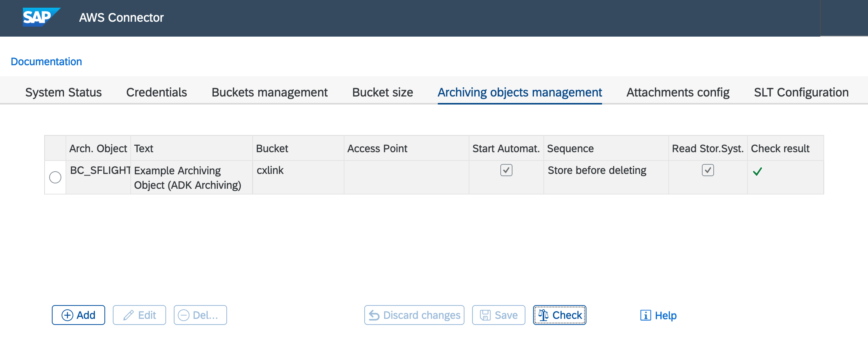Switch to the Bucket size tab

point(382,92)
